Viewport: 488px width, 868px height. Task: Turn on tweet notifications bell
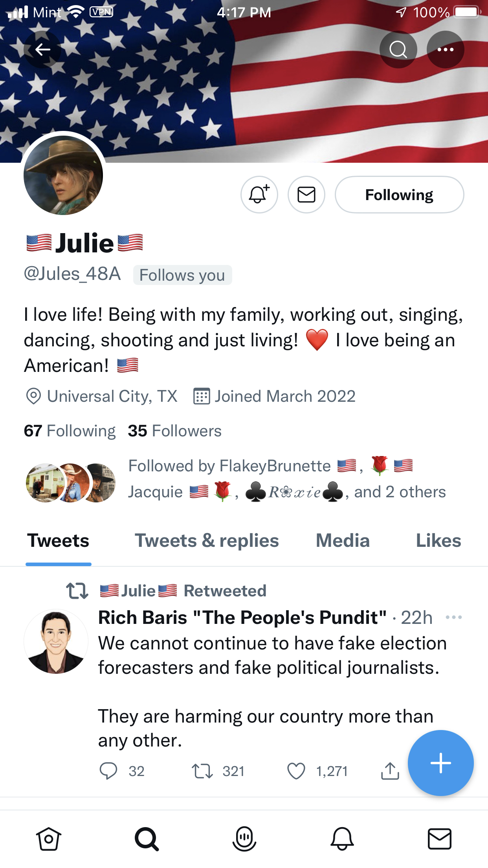tap(259, 195)
